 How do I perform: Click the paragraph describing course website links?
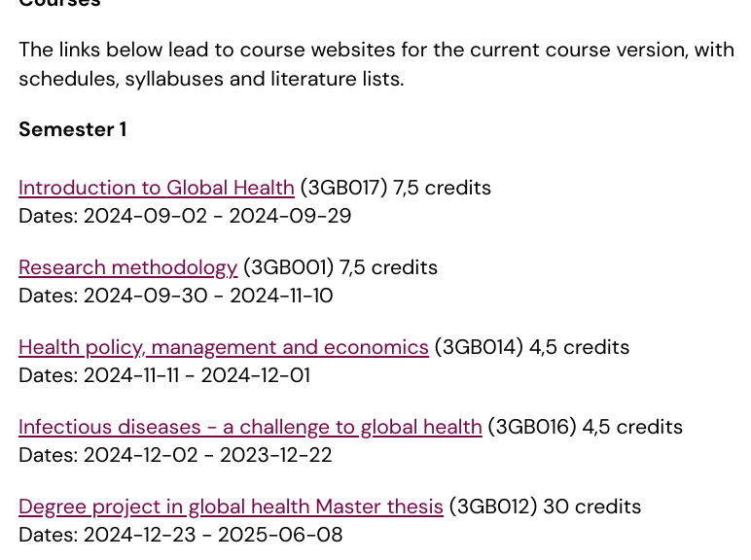(375, 64)
